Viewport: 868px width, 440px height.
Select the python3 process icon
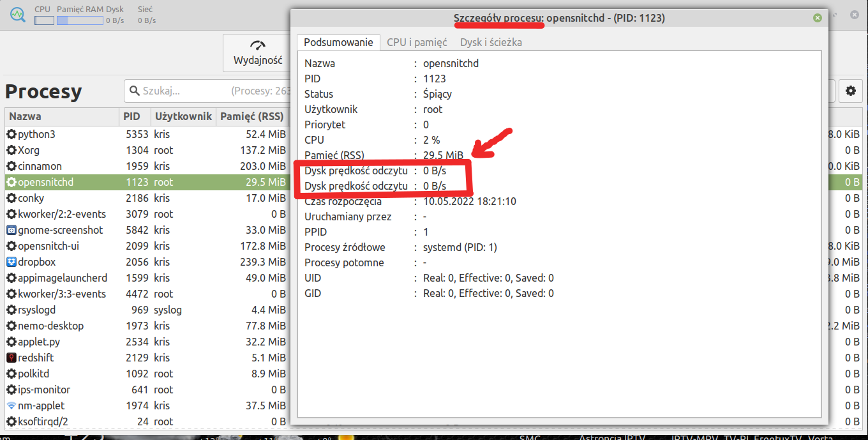click(11, 134)
